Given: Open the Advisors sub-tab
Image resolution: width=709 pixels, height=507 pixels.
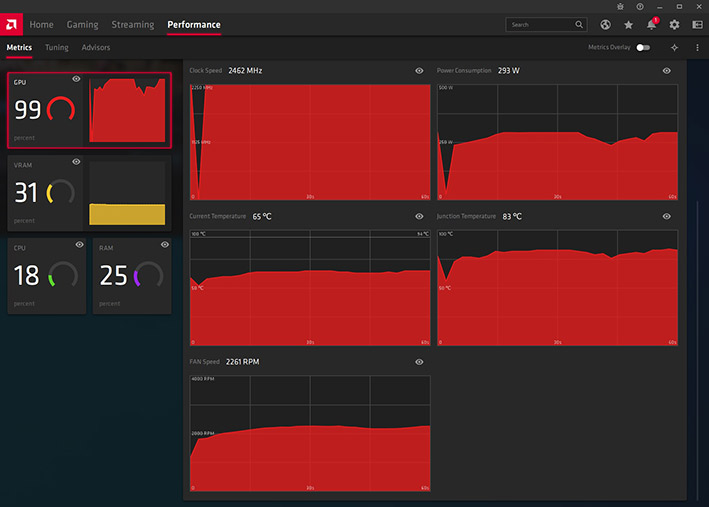Looking at the screenshot, I should click(x=95, y=47).
